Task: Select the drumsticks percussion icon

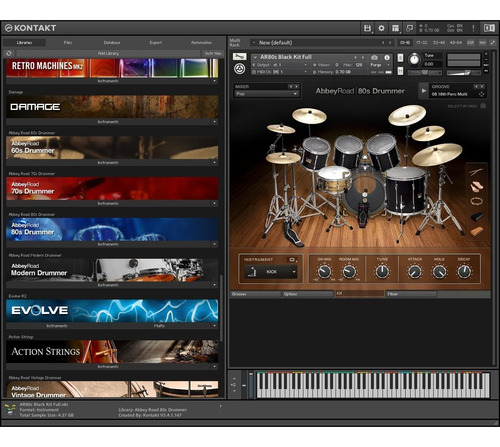Action: tap(476, 172)
